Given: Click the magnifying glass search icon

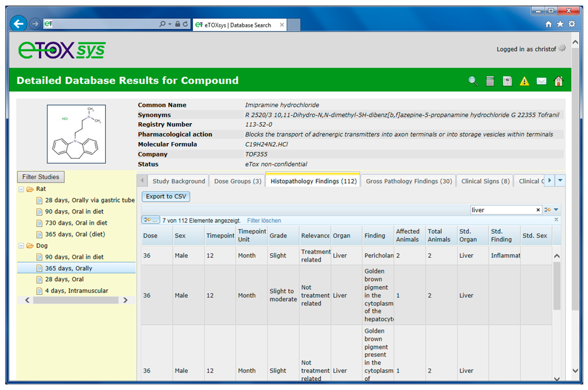Looking at the screenshot, I should pyautogui.click(x=473, y=81).
